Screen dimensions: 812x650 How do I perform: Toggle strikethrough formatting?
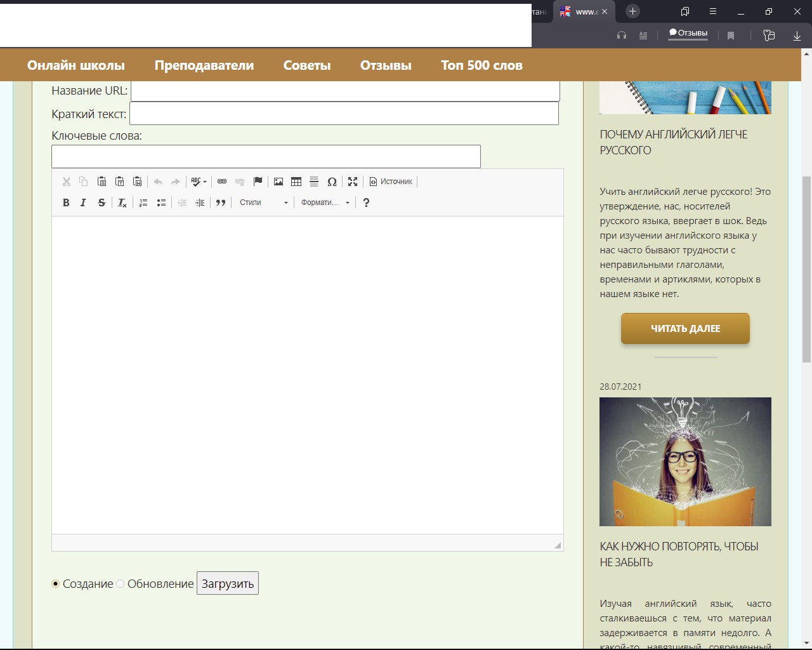[101, 202]
